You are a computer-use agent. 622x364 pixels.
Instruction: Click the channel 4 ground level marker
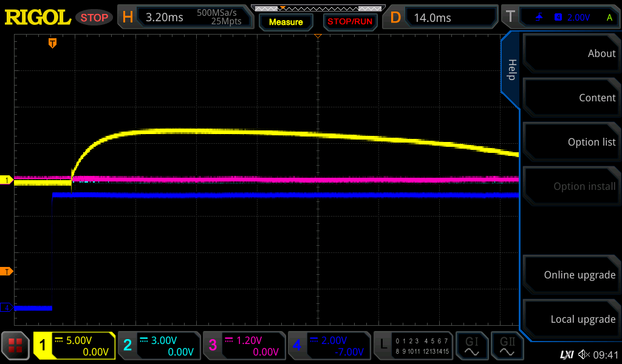[7, 308]
